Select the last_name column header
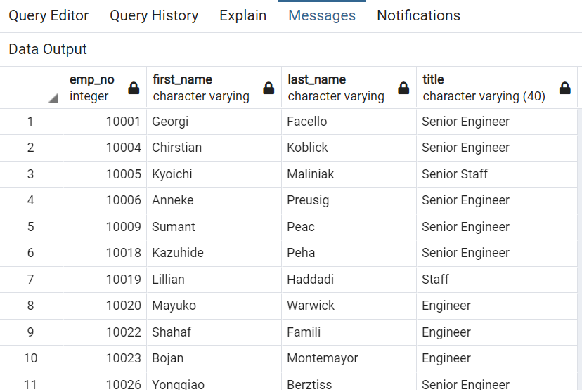Image resolution: width=582 pixels, height=392 pixels. (x=349, y=88)
